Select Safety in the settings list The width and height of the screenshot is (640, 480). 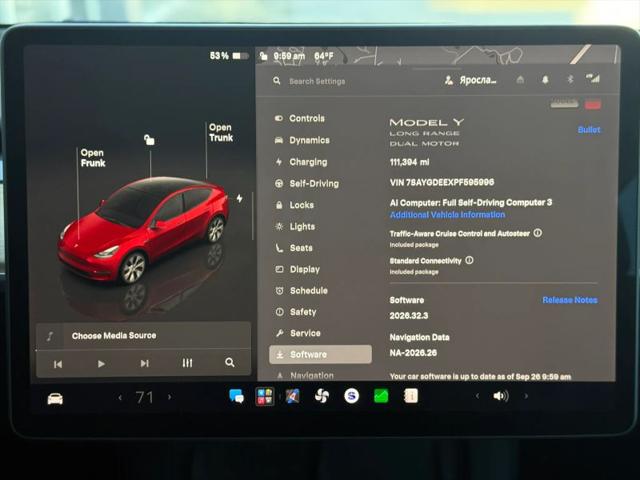tap(296, 312)
